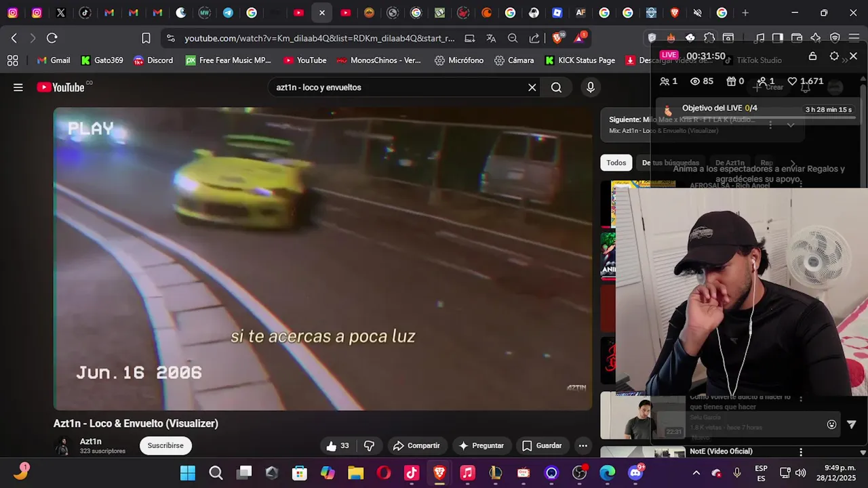Open the Gmail bookmark
The width and height of the screenshot is (868, 488).
pyautogui.click(x=54, y=60)
